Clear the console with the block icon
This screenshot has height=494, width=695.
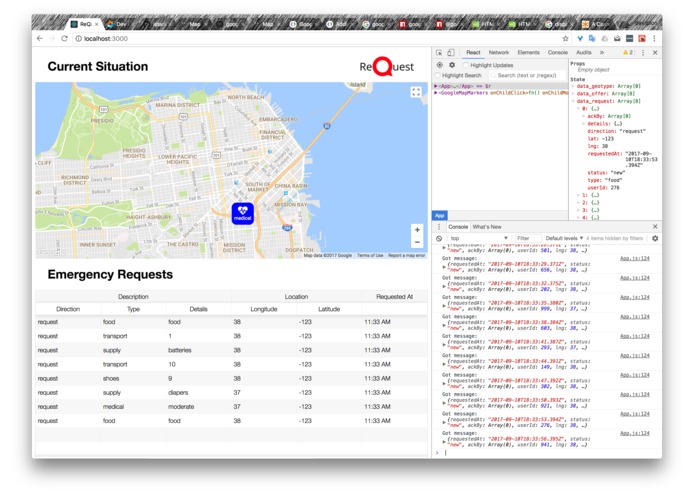pyautogui.click(x=439, y=238)
